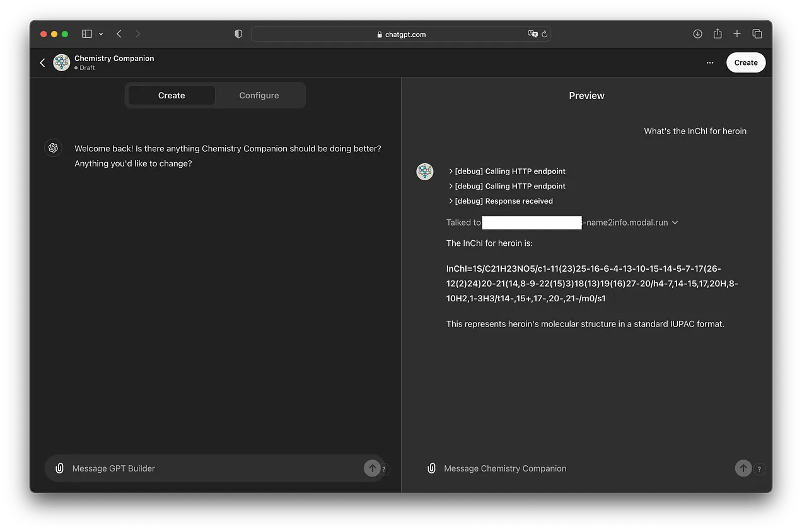Click the back chevron beside Chemistry Companion
The image size is (802, 532).
click(42, 62)
